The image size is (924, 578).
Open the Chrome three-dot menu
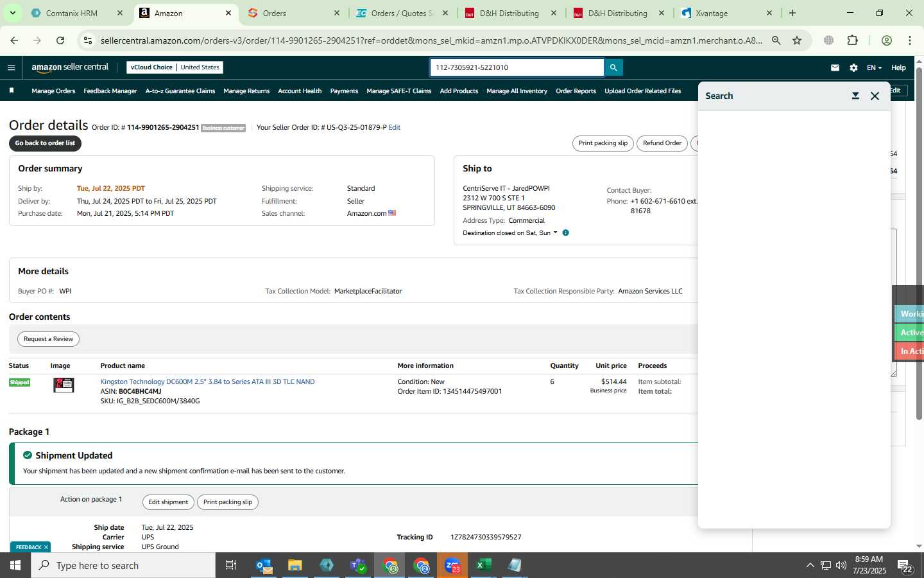910,40
